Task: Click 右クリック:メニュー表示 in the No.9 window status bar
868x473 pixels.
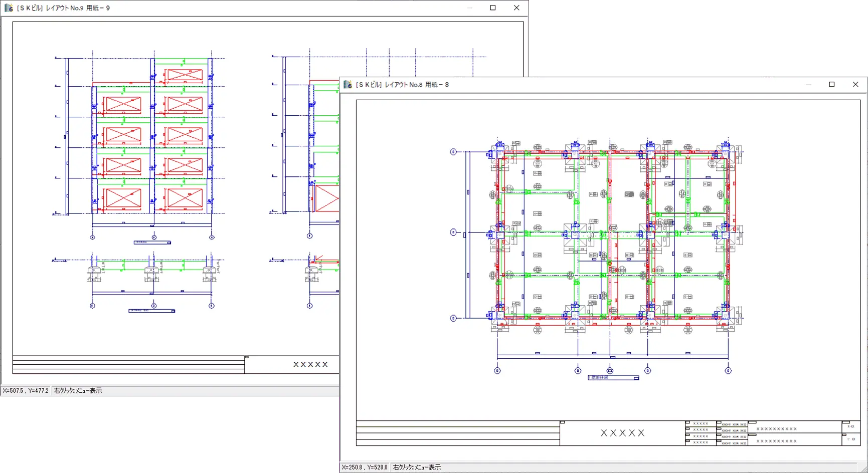Action: pos(78,391)
